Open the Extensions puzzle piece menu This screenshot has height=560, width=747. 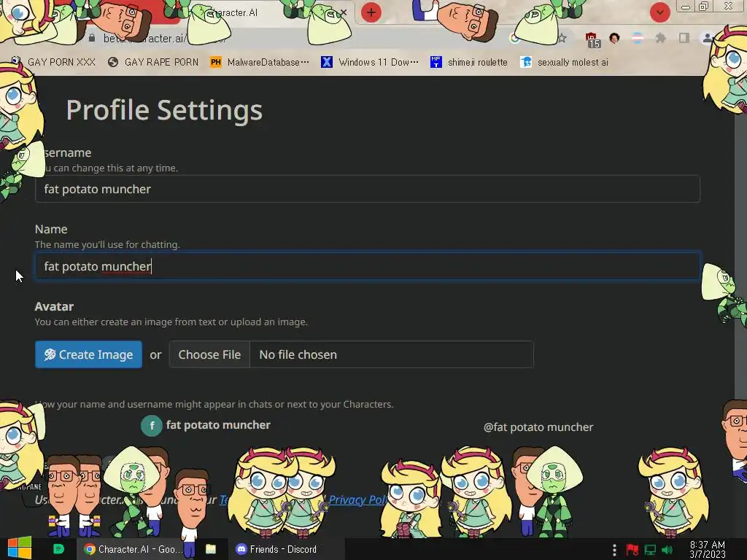tap(661, 38)
